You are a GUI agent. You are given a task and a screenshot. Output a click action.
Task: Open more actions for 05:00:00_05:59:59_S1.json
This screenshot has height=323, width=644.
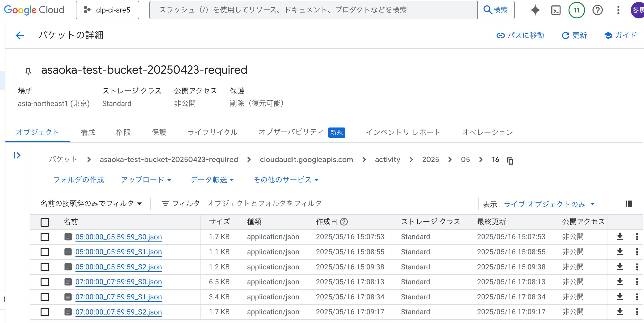pyautogui.click(x=637, y=251)
